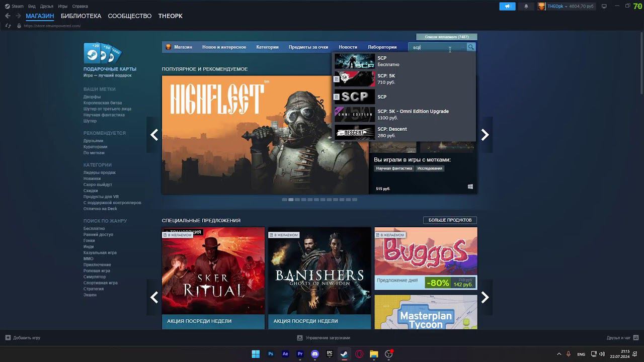The image size is (644, 362).
Task: Click the volume speaker tray icon
Action: pyautogui.click(x=602, y=354)
